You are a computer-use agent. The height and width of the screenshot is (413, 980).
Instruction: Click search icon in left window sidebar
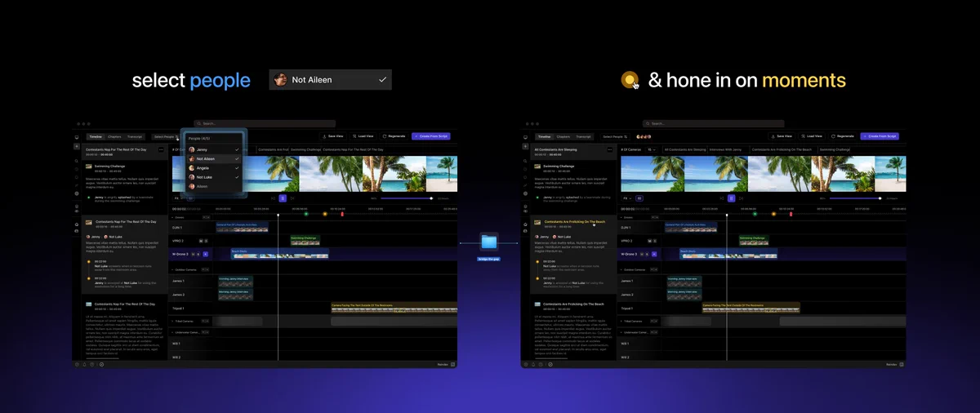tap(77, 161)
